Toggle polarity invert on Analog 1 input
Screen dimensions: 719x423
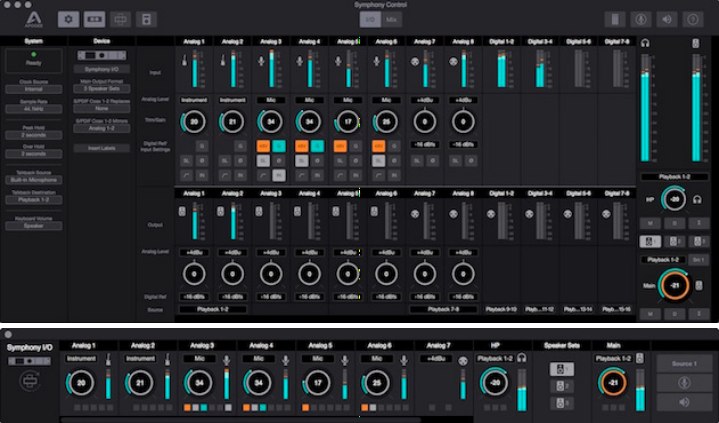[x=202, y=161]
